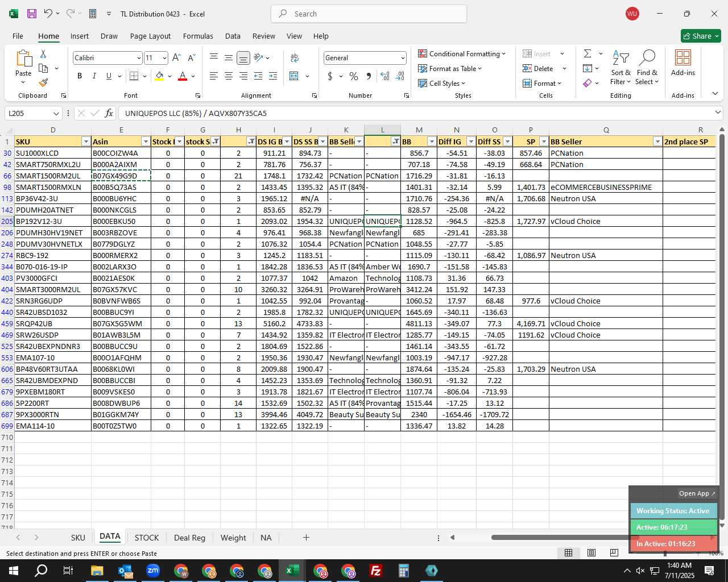Switch to the Formulas ribbon tab
Image resolution: width=728 pixels, height=582 pixels.
(x=198, y=36)
